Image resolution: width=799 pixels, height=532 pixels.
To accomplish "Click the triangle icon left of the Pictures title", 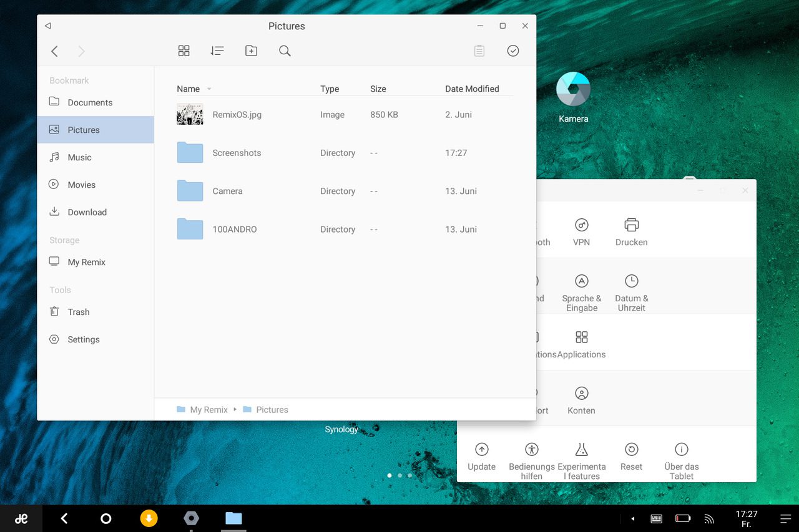I will tap(47, 26).
